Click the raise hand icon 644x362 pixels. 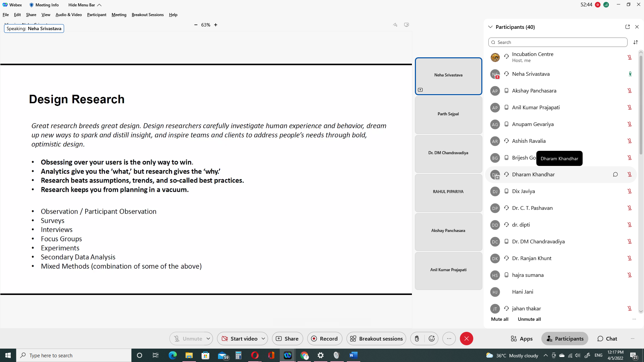click(x=417, y=339)
